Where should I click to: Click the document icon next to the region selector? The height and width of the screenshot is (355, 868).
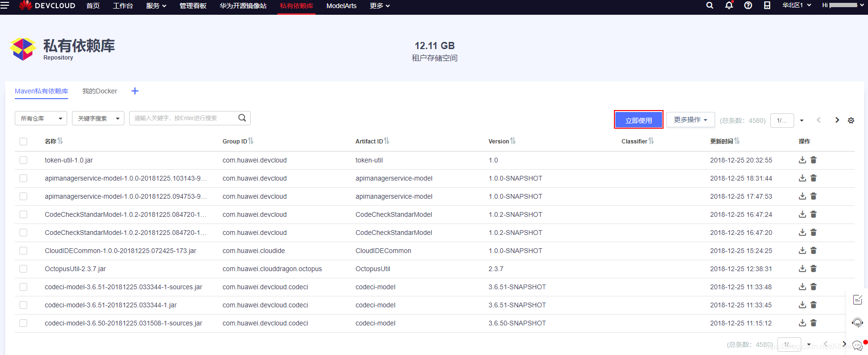(x=767, y=5)
